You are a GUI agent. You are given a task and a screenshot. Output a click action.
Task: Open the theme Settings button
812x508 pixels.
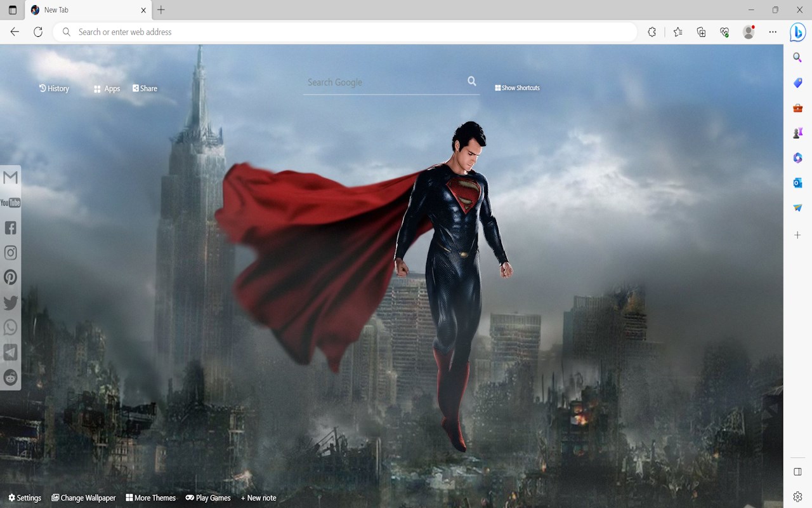point(25,498)
